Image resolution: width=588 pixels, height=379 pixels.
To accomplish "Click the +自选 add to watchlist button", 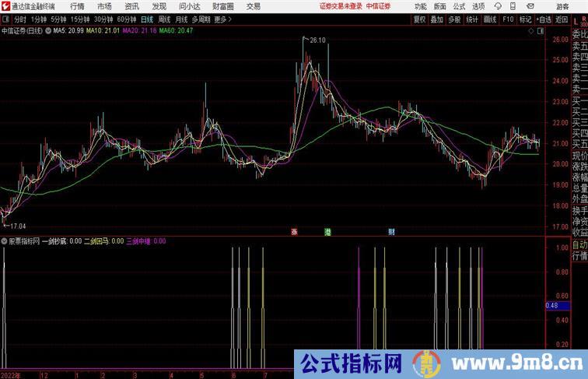I will coord(544,19).
